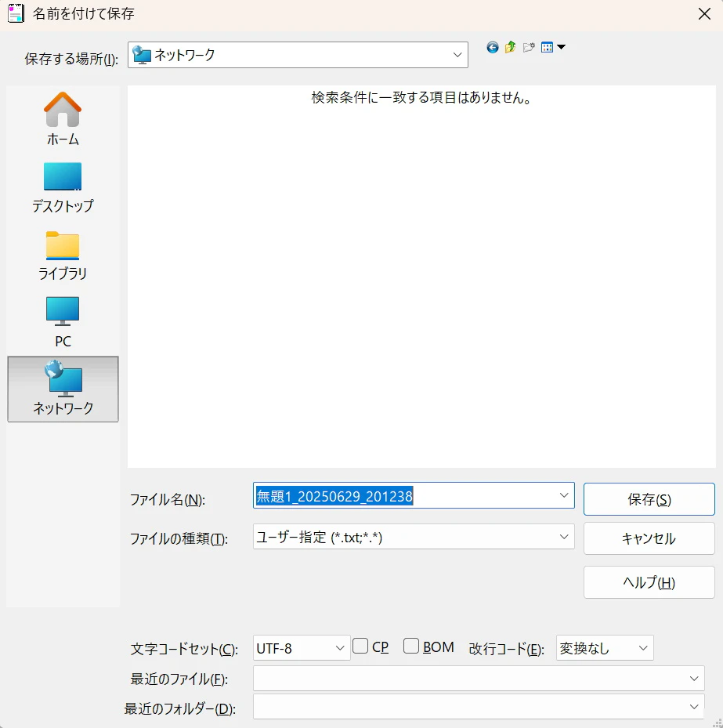Open the Home (ホーム) location

63,119
